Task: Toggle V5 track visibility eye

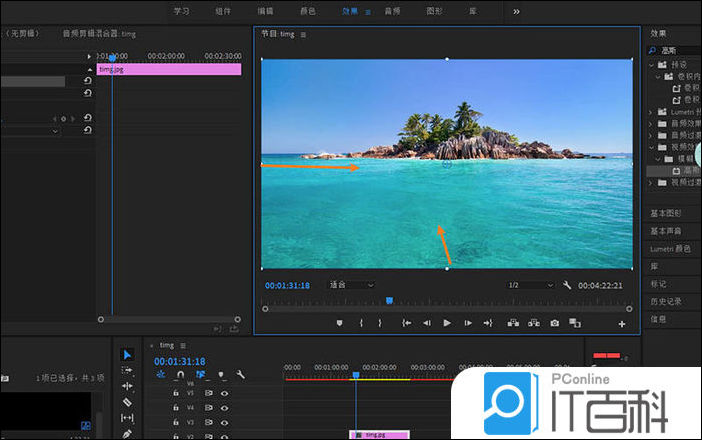Action: pos(224,394)
